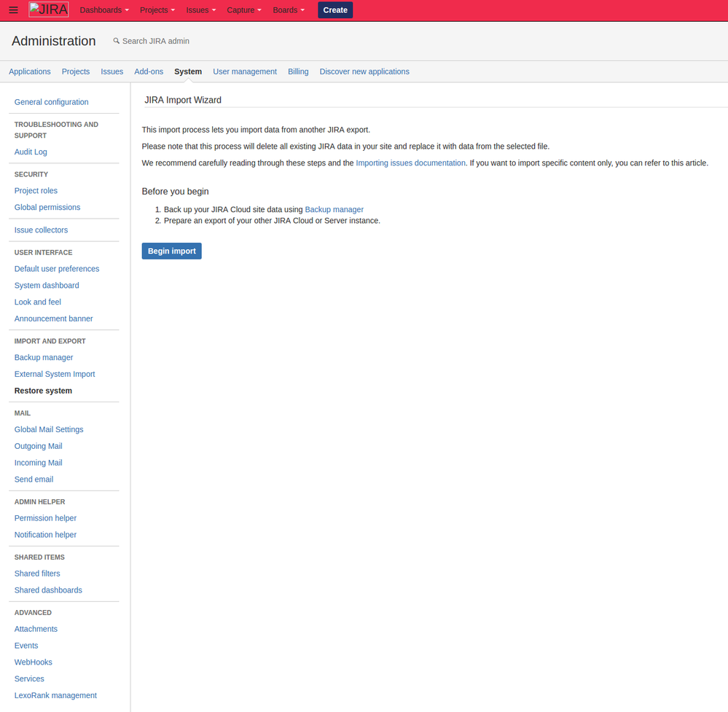Expand the Issues dropdown in top bar
Image resolution: width=728 pixels, height=712 pixels.
pyautogui.click(x=201, y=9)
